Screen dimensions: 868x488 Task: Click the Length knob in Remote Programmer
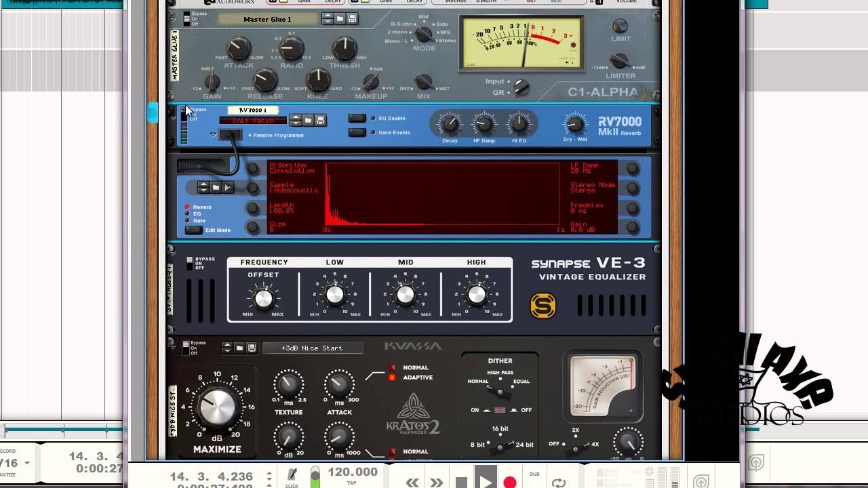(x=253, y=207)
